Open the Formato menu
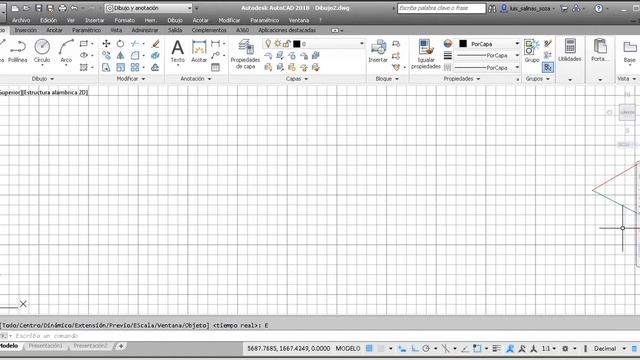This screenshot has height=360, width=640. [x=124, y=20]
